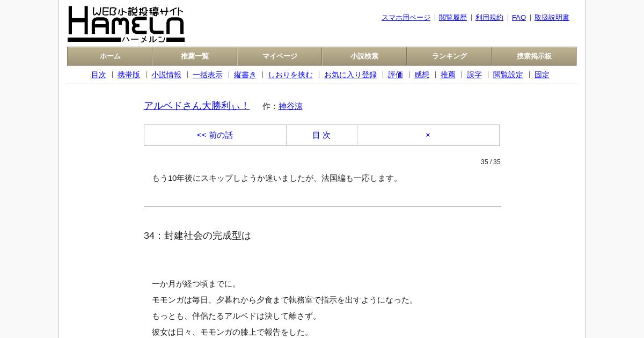644x338 pixels.
Task: Click the line 一か月が経つ頃までに。
Action: 196,284
